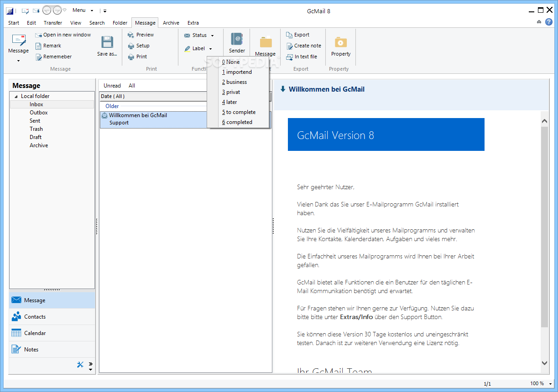
Task: Click the Message folder icon in ribbon
Action: (x=266, y=42)
